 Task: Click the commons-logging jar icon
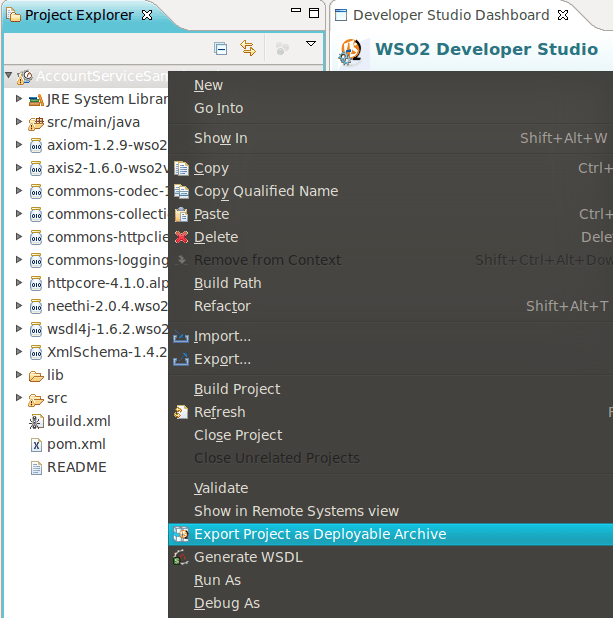point(36,261)
